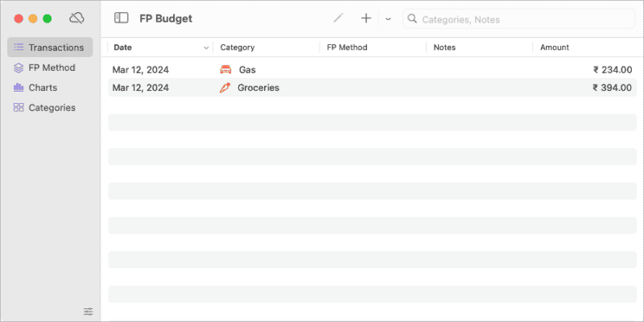
Task: Click the pencil edit icon in toolbar
Action: pyautogui.click(x=338, y=18)
